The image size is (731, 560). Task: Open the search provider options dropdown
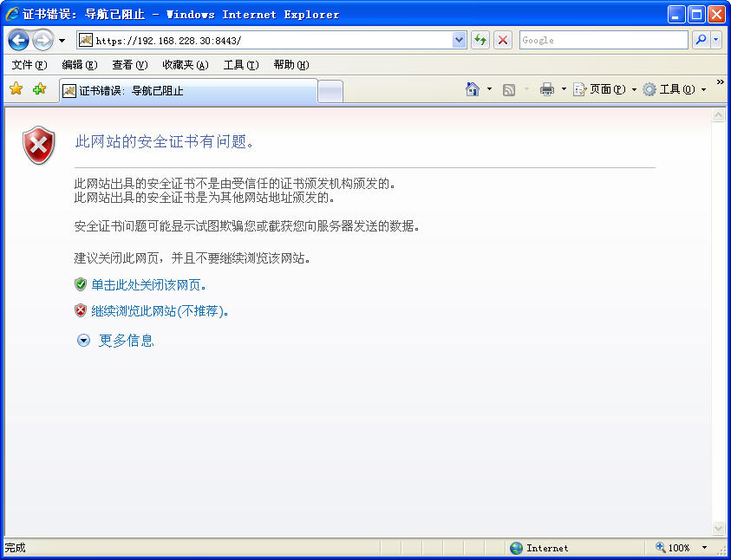tap(716, 41)
